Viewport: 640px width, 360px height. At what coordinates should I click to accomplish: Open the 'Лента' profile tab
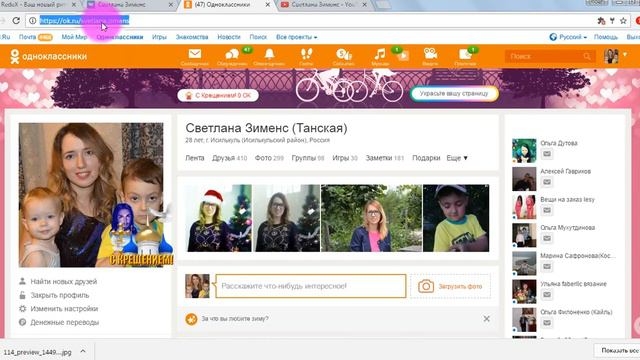pyautogui.click(x=195, y=158)
